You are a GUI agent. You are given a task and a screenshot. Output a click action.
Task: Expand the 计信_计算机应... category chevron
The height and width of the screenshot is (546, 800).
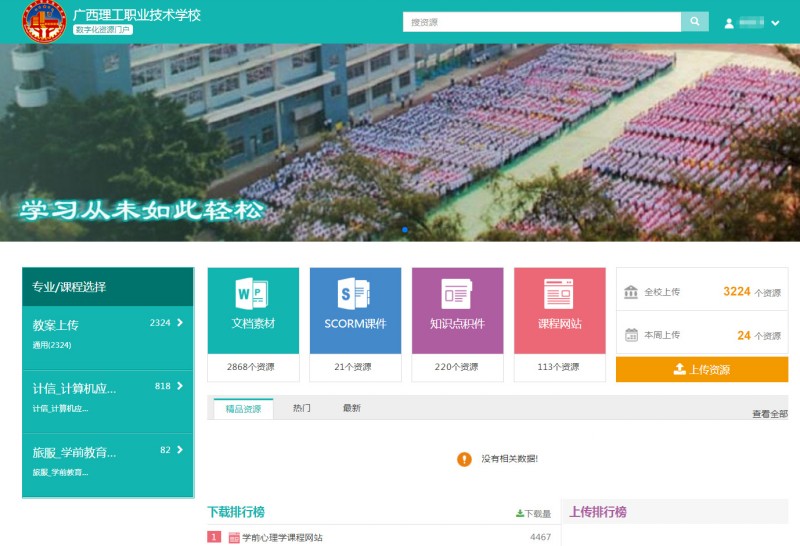tap(180, 386)
